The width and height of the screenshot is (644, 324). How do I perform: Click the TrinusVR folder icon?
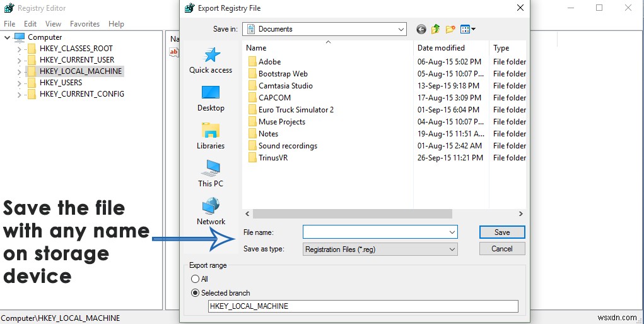[x=252, y=157]
